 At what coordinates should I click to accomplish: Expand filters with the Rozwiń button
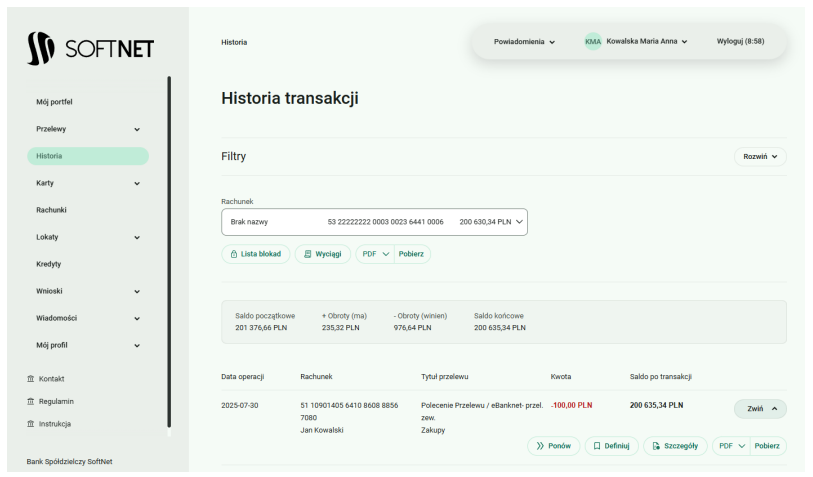760,157
